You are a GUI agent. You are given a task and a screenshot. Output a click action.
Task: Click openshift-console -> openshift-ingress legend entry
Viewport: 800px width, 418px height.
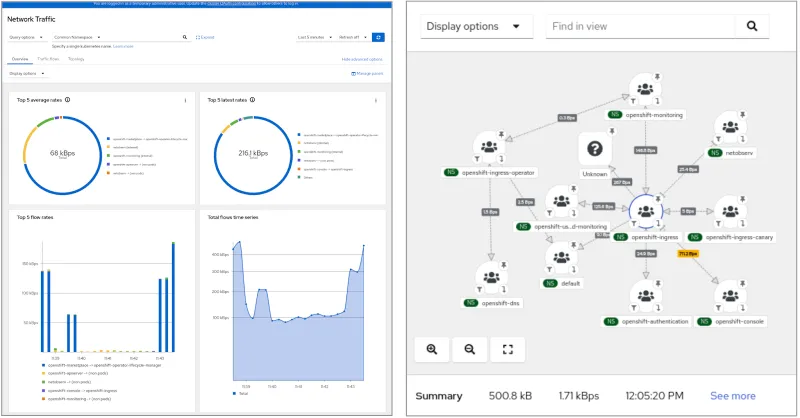tap(79, 390)
